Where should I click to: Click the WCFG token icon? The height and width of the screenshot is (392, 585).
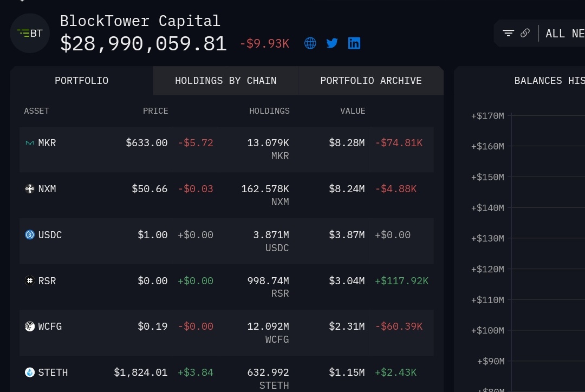[29, 326]
